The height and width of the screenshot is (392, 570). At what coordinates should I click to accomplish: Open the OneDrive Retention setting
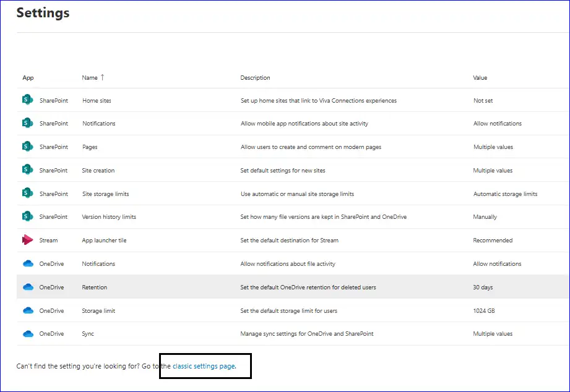point(94,288)
